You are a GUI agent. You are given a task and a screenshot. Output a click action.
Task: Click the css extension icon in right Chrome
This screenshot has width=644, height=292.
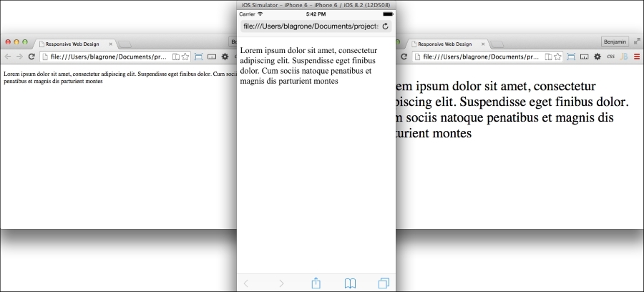pyautogui.click(x=611, y=57)
